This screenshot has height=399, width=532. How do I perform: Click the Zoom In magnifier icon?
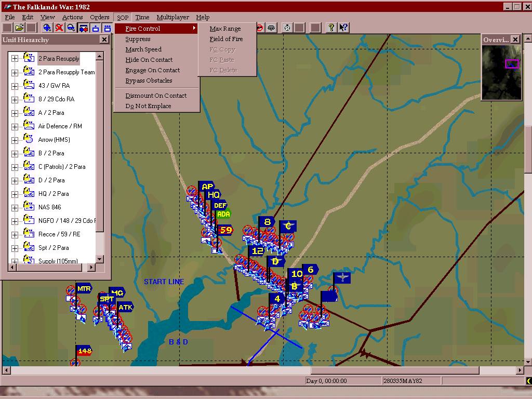click(47, 28)
